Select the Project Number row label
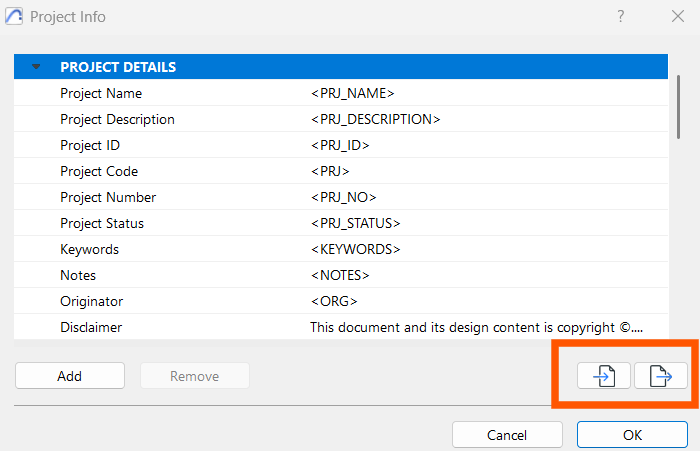Screen dimensions: 700x451 108,197
